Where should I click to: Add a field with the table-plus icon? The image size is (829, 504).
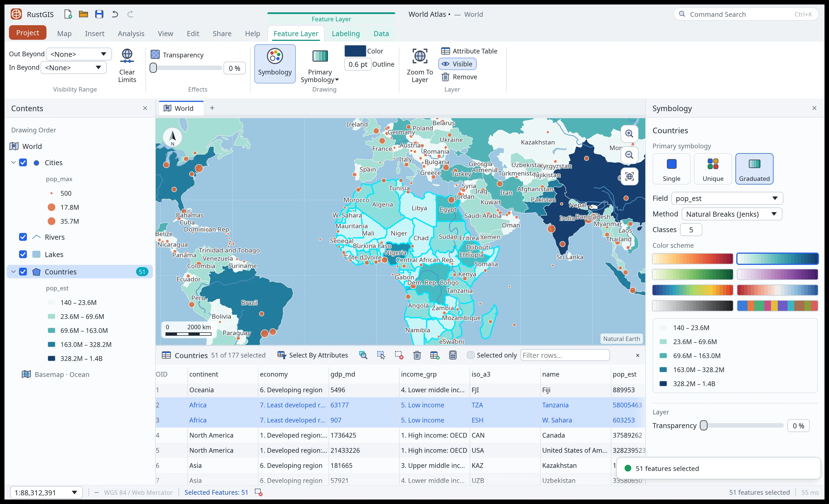tap(435, 355)
